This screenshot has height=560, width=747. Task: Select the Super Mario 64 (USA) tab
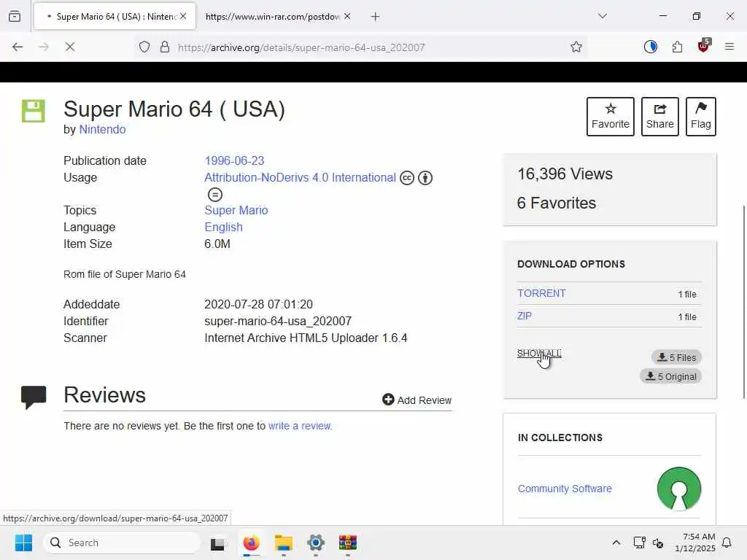coord(115,16)
